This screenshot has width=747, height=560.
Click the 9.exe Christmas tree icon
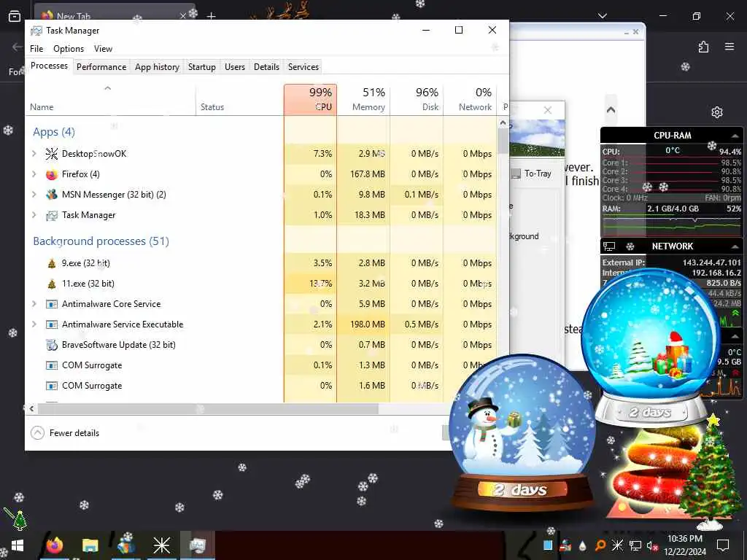click(x=52, y=263)
